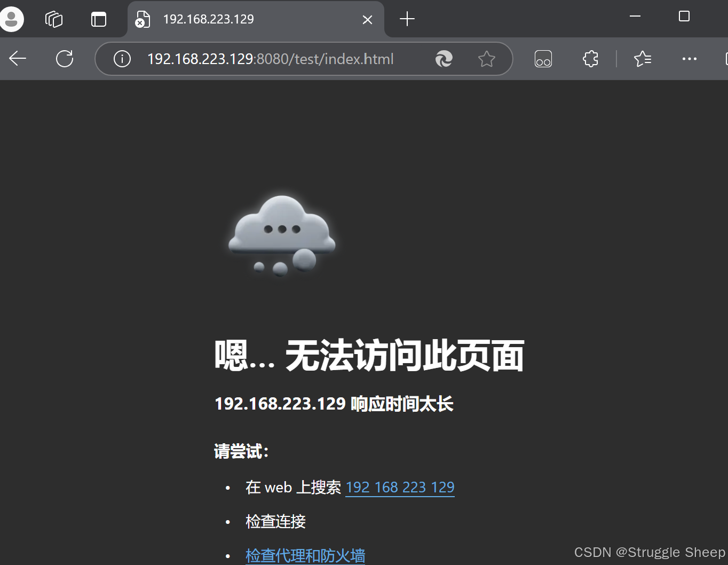Open the tab actions menu icon

point(99,19)
